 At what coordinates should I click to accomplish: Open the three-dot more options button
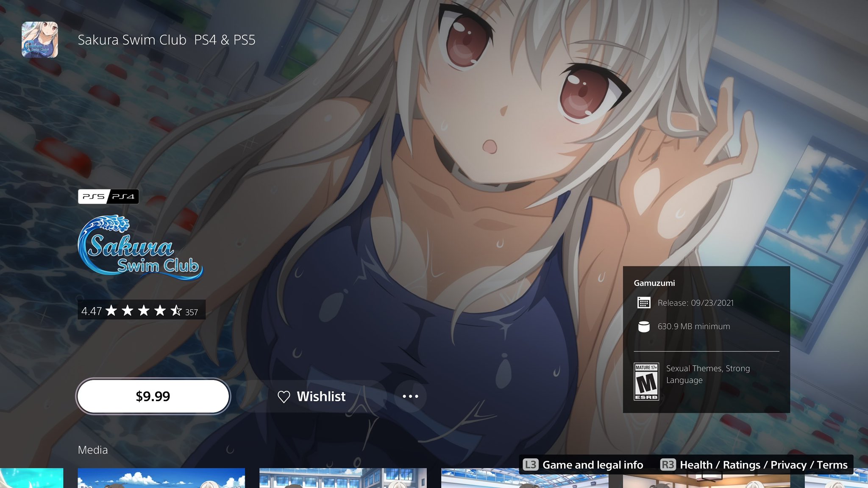(410, 396)
